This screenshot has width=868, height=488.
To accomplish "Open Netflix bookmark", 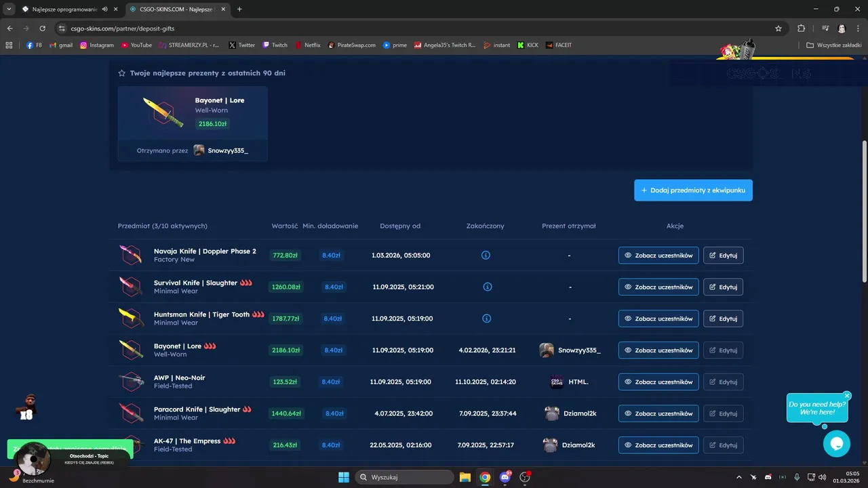I will pos(307,45).
